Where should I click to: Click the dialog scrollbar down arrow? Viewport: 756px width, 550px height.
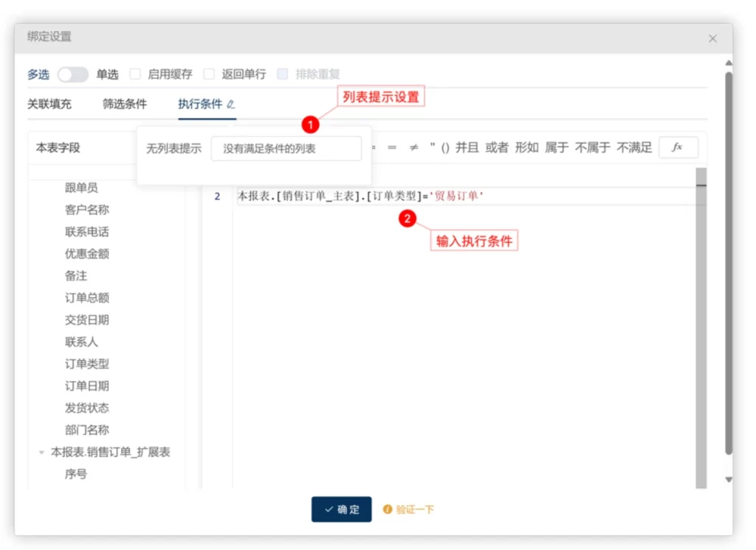pyautogui.click(x=729, y=480)
